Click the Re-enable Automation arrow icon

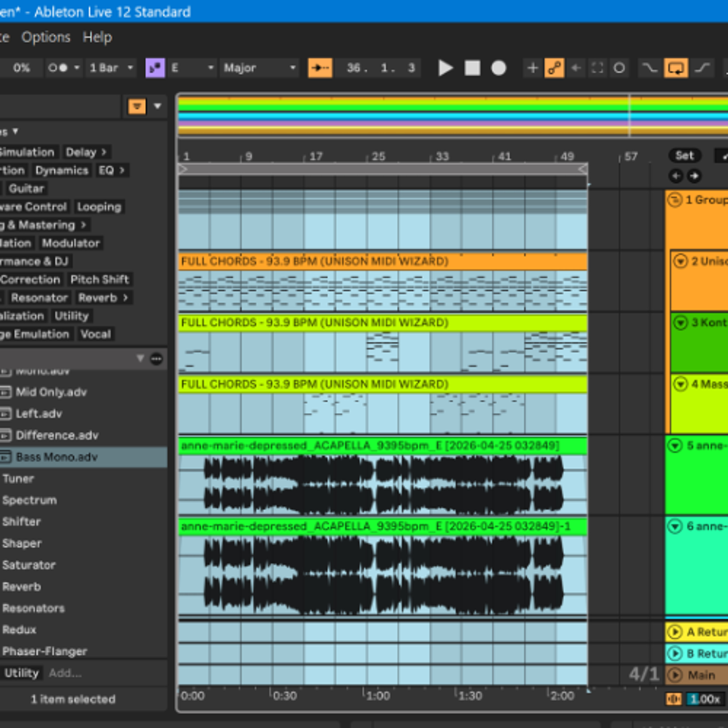(x=576, y=68)
